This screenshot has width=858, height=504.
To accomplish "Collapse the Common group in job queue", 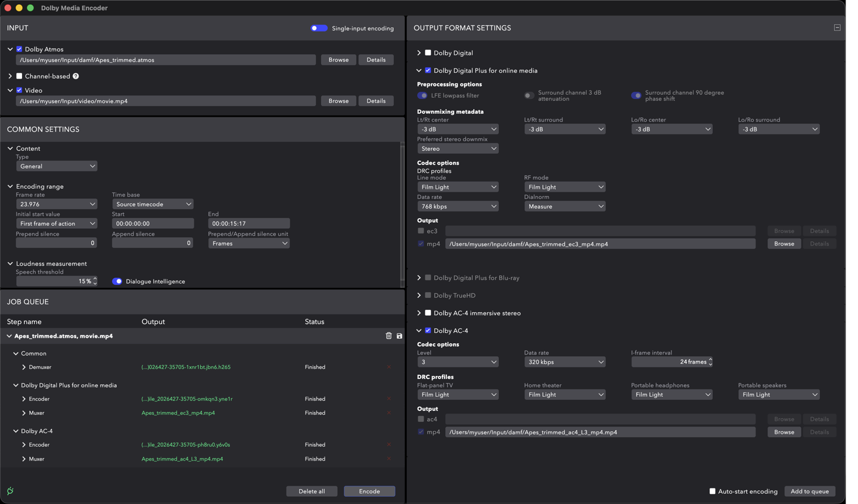I will (16, 353).
